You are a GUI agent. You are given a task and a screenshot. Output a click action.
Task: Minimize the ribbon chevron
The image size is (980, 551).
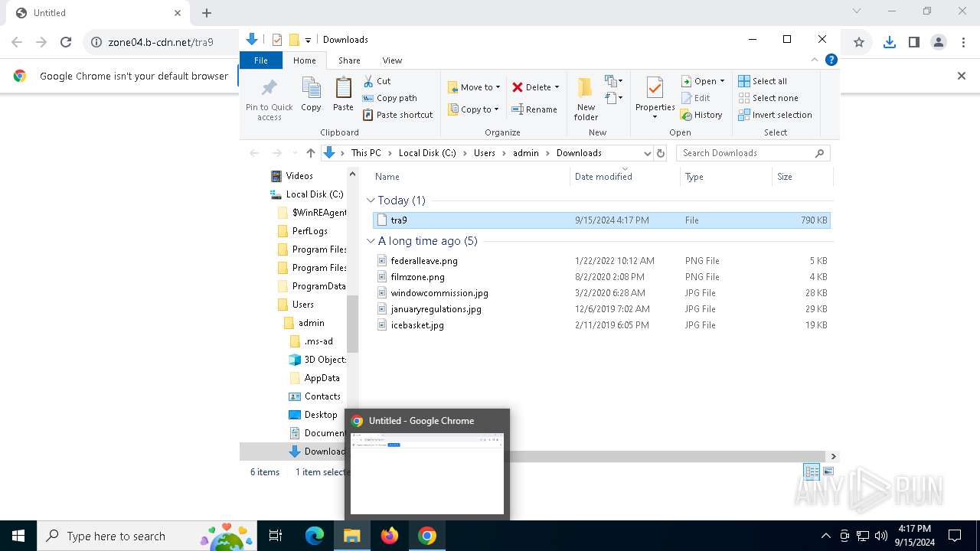pos(815,60)
